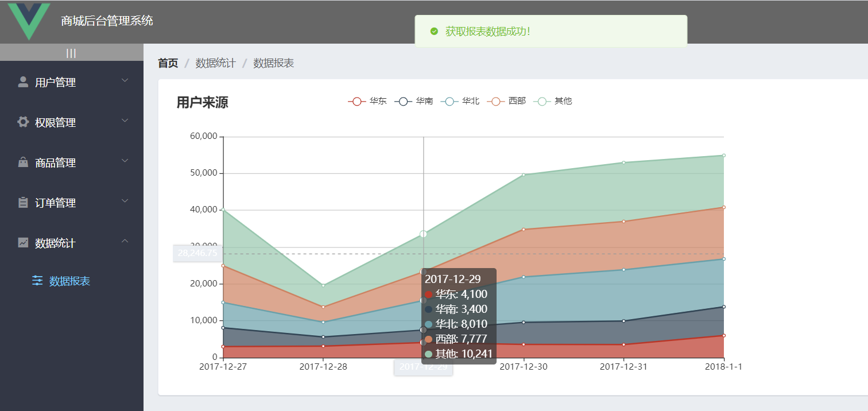The image size is (868, 411).
Task: Click the 40,000 y-axis label
Action: pyautogui.click(x=203, y=210)
